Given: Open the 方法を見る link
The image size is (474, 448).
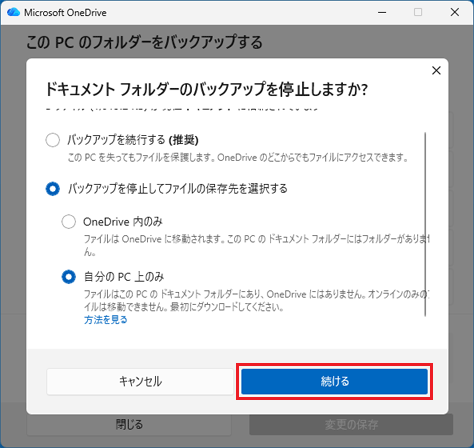Looking at the screenshot, I should point(106,320).
